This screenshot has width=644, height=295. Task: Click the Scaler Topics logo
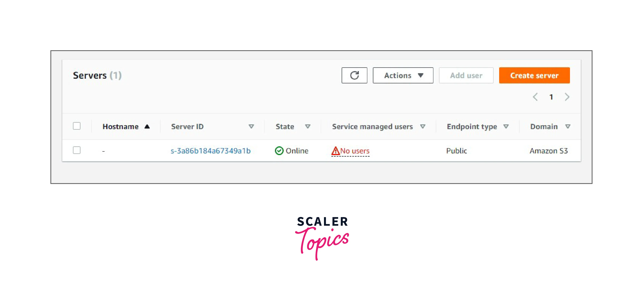tap(322, 238)
